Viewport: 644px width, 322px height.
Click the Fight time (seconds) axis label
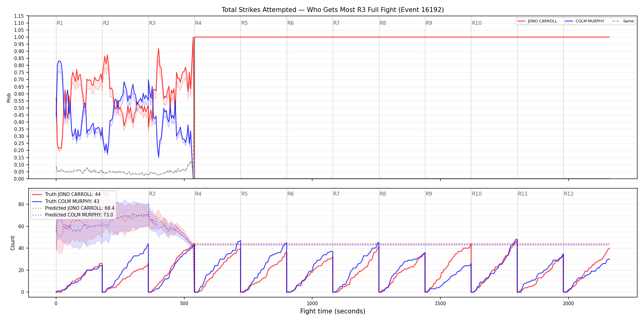(x=333, y=311)
